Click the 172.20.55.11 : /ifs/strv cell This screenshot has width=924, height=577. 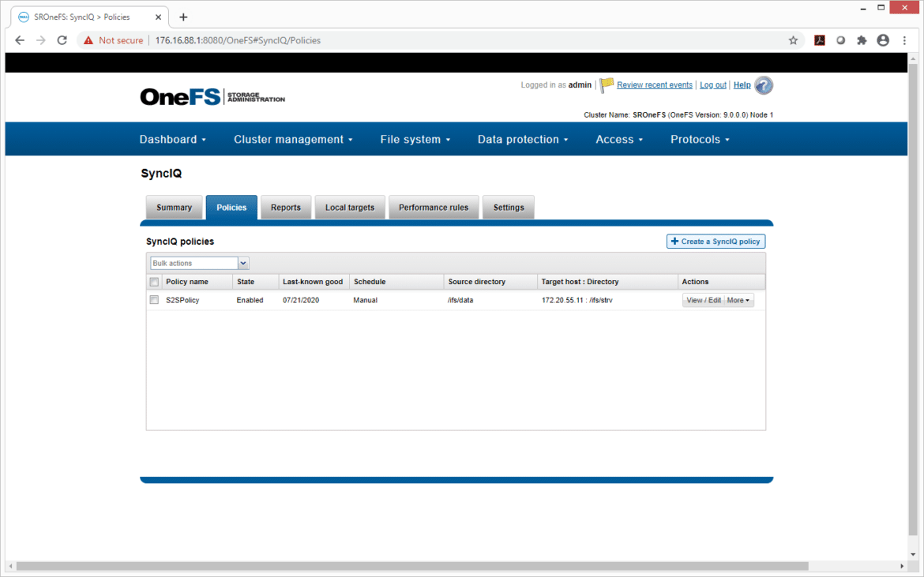pos(577,300)
